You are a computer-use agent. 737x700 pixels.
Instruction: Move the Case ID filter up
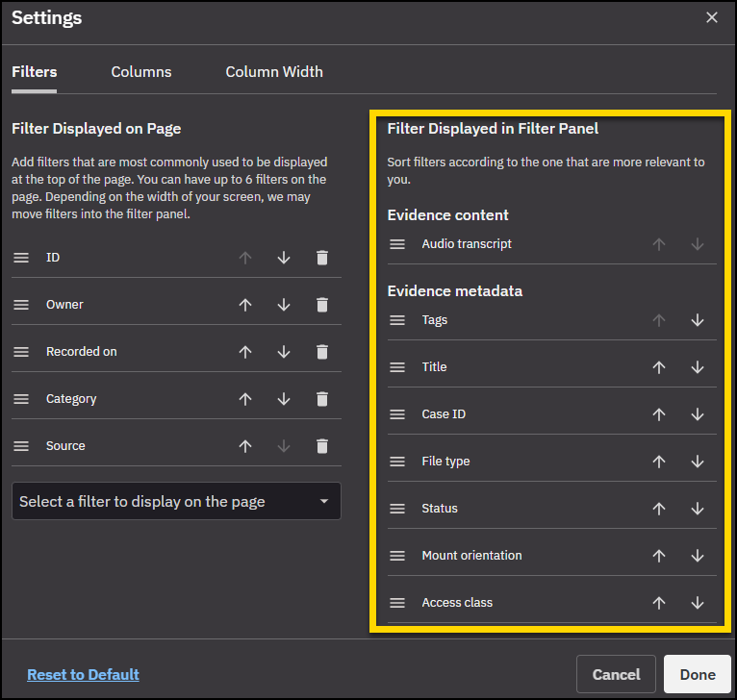(x=659, y=414)
